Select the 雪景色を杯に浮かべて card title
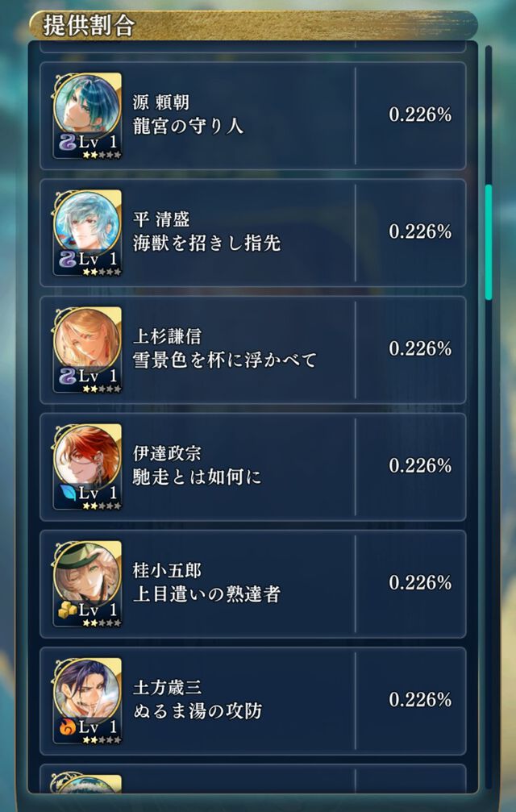516x812 pixels. 225,360
